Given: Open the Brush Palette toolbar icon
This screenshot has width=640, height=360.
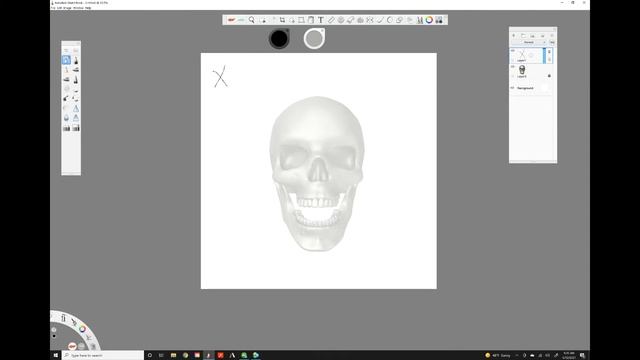Looking at the screenshot, I should [420, 20].
